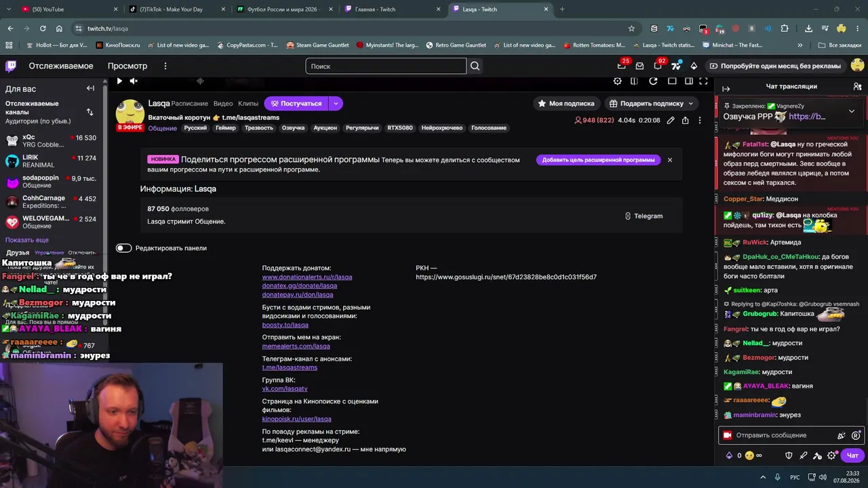Screen dimensions: 868x488
Task: Open the channel three-dot options menu
Action: pos(700,121)
